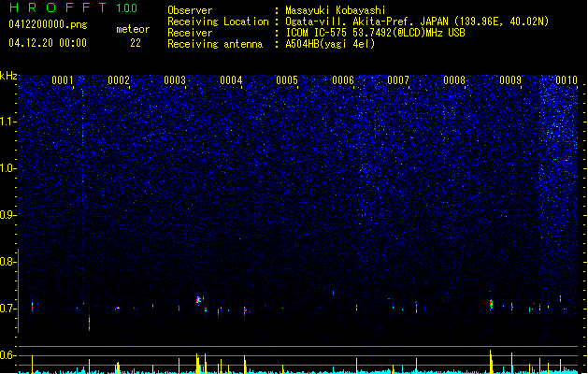Select time marker 0001

[63, 80]
